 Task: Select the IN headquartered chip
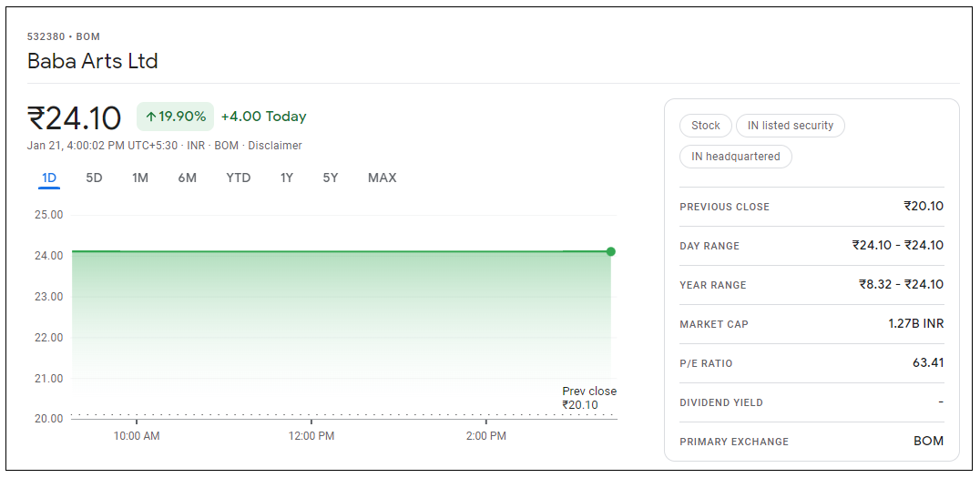pos(736,157)
